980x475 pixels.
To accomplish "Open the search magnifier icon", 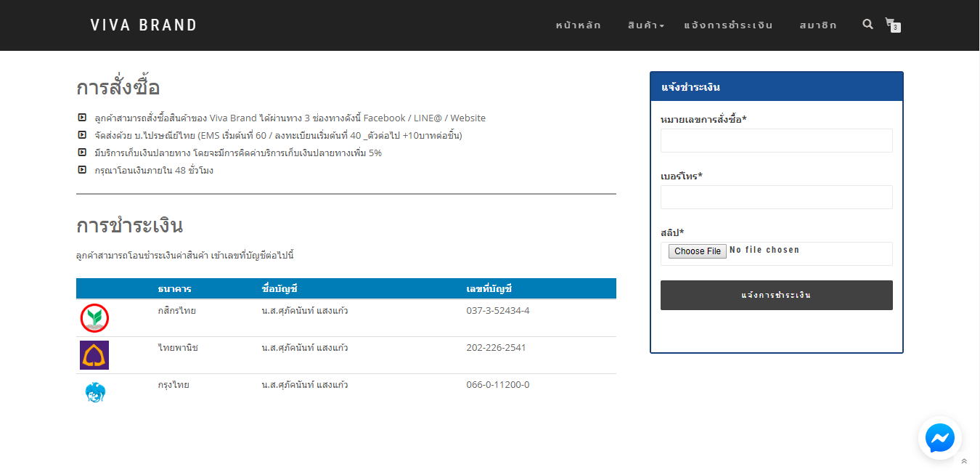I will click(x=867, y=24).
